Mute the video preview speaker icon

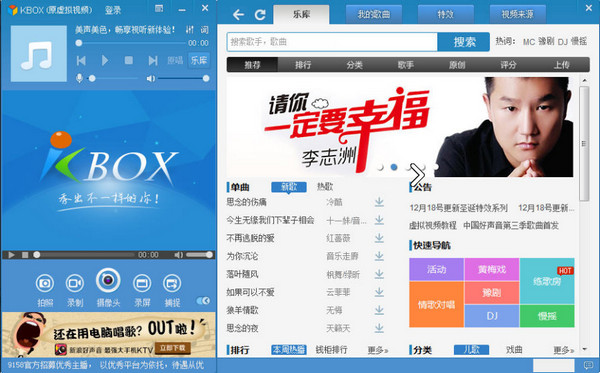(x=178, y=255)
